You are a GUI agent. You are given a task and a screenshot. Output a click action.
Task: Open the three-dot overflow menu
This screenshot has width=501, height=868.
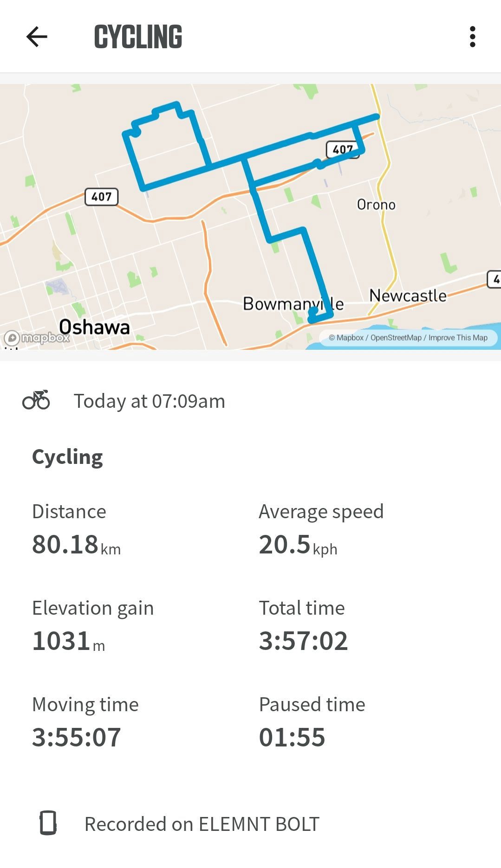click(x=472, y=37)
